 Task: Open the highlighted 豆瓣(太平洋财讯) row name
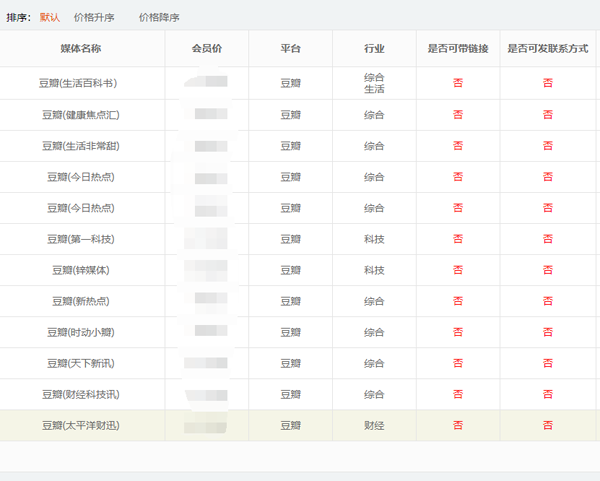tap(80, 425)
